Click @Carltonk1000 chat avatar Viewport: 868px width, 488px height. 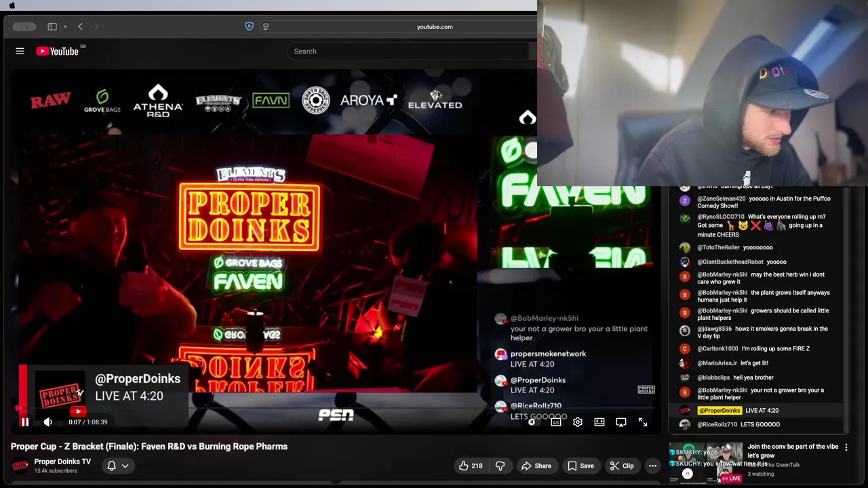coord(685,349)
